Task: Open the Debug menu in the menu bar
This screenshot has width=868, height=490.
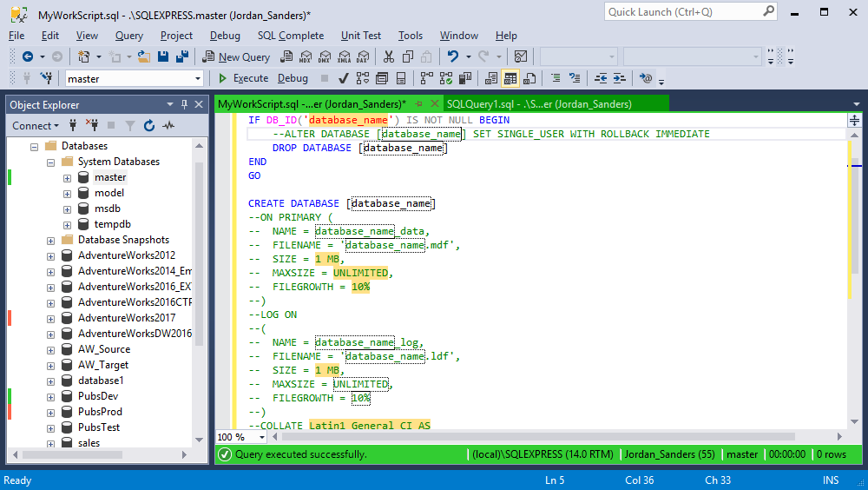Action: point(225,36)
